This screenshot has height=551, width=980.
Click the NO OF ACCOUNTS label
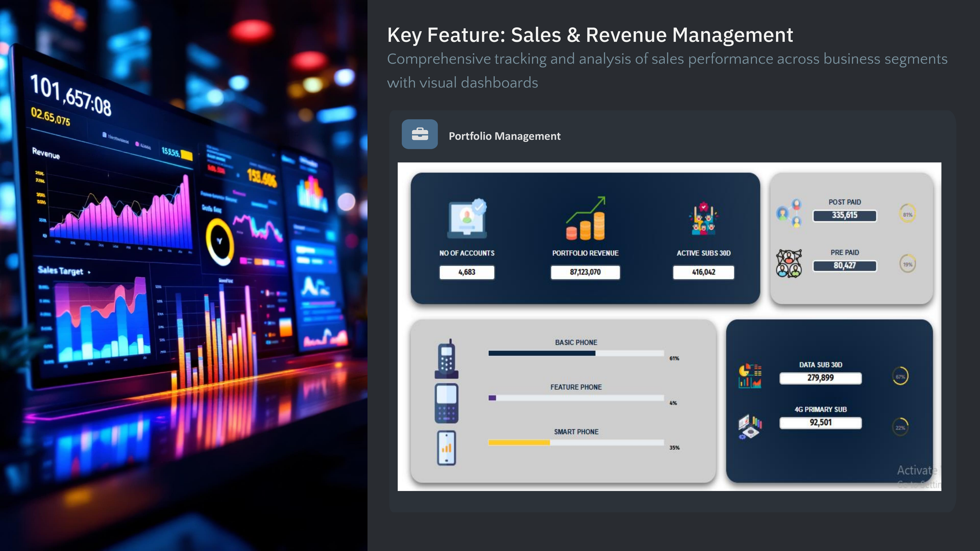tap(467, 253)
